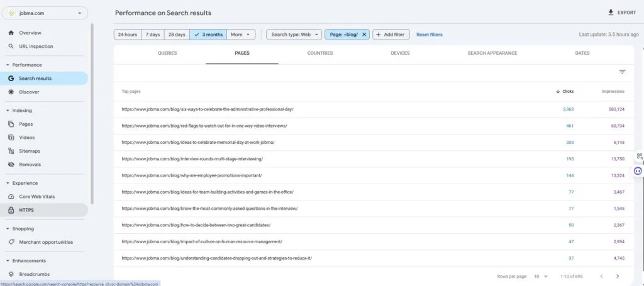Viewport: 644px width, 286px height.
Task: Collapse the Shopping section
Action: click(8, 229)
